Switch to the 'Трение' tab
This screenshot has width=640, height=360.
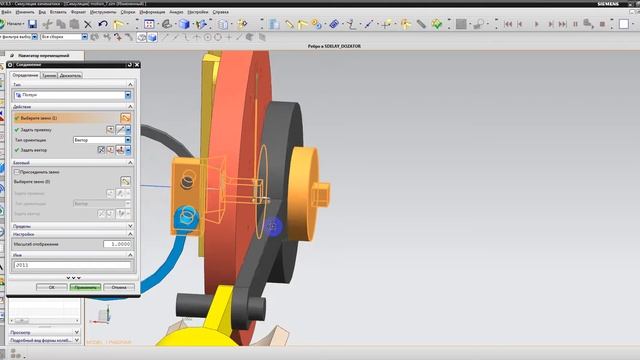coord(49,76)
